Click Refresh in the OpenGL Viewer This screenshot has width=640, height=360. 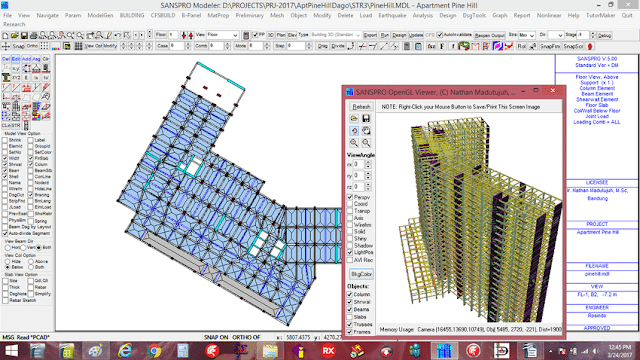click(361, 107)
